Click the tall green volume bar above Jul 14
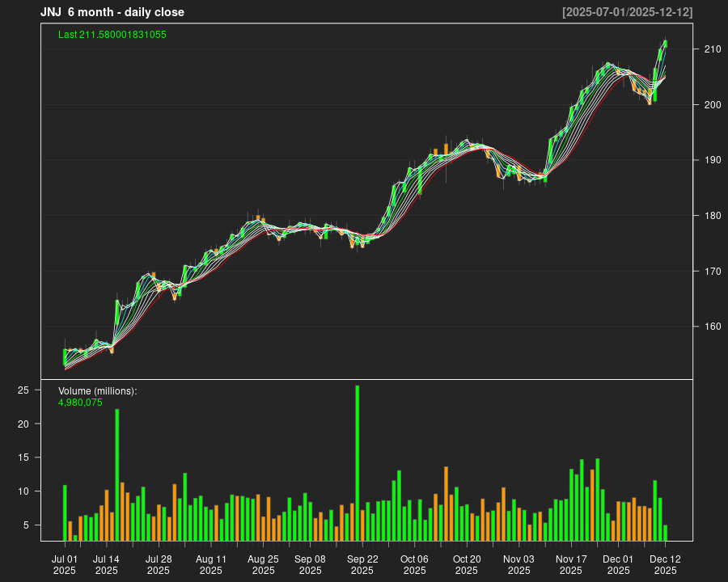The image size is (728, 582). click(117, 474)
